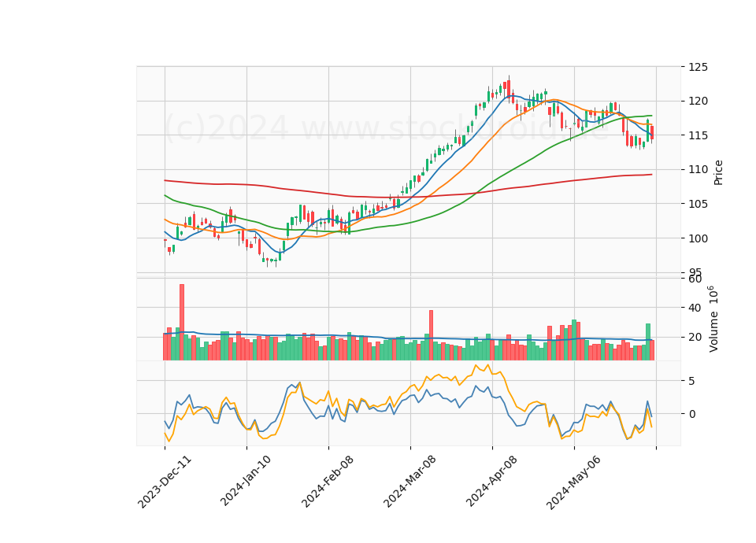Click the 0 oscillator axis value
Image resolution: width=756 pixels, height=543 pixels.
pyautogui.click(x=692, y=414)
